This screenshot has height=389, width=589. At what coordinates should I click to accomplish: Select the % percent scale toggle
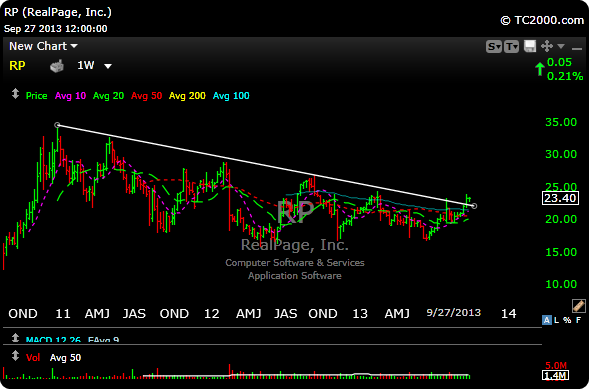pos(568,320)
